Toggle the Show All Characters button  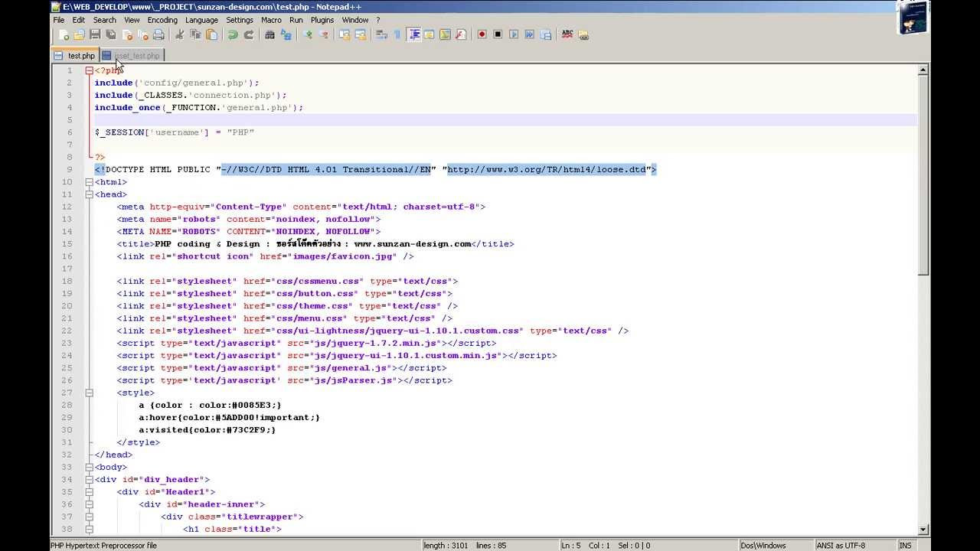pyautogui.click(x=397, y=34)
